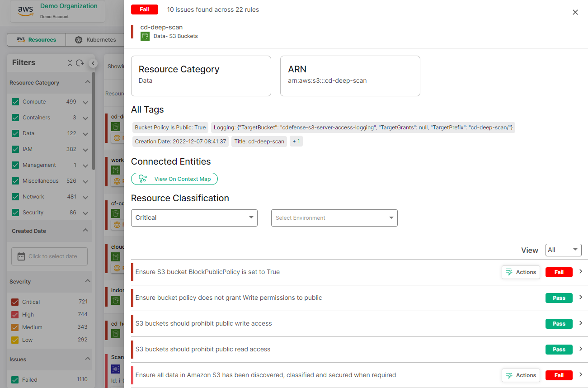The width and height of the screenshot is (588, 388).
Task: Open the Critical classification dropdown
Action: click(194, 218)
